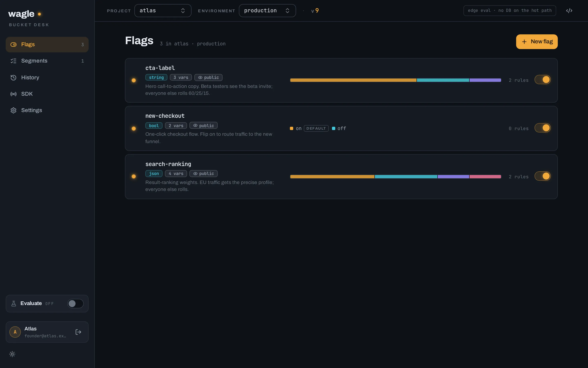Click teal segment of cta-label rollout bar
The height and width of the screenshot is (368, 588).
443,80
